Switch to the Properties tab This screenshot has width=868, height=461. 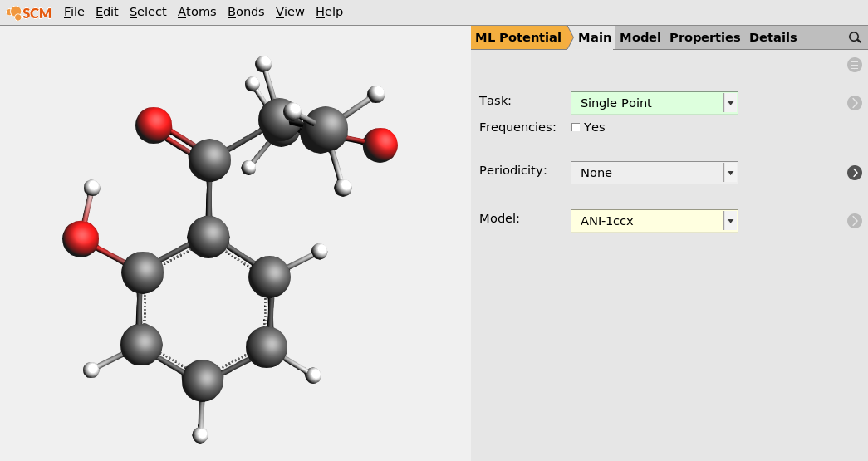click(704, 37)
